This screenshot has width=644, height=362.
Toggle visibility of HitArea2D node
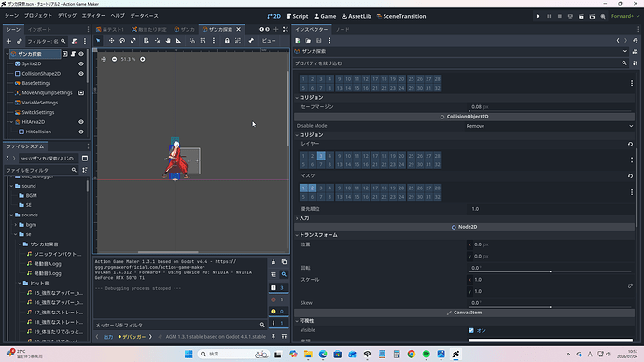81,122
